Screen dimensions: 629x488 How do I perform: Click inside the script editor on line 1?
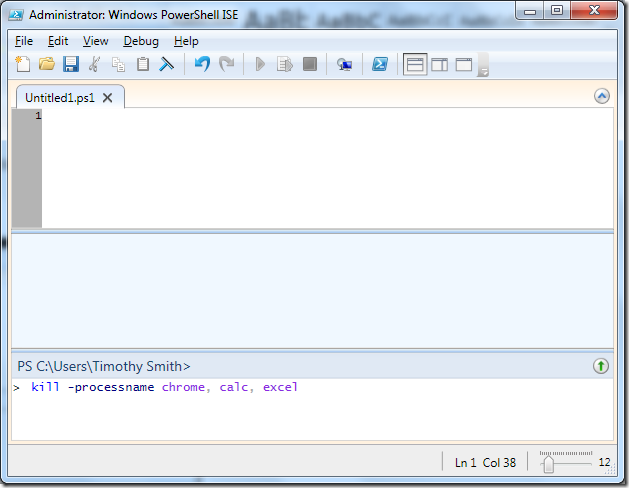[327, 116]
